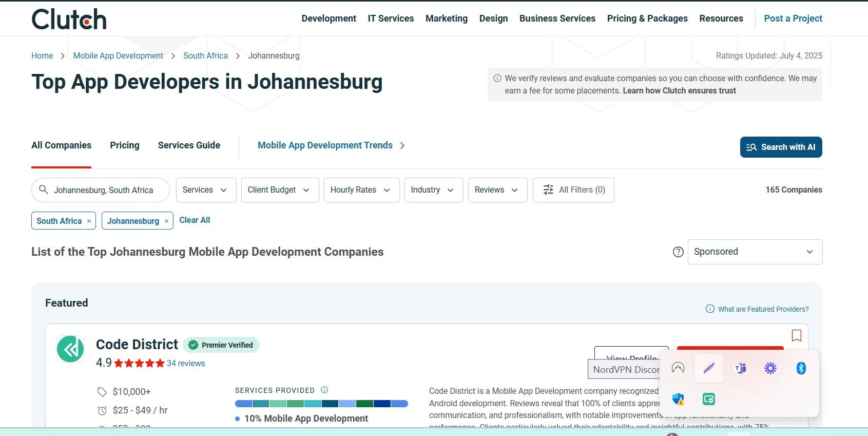
Task: Expand the Hourly Rates filter
Action: pyautogui.click(x=361, y=190)
